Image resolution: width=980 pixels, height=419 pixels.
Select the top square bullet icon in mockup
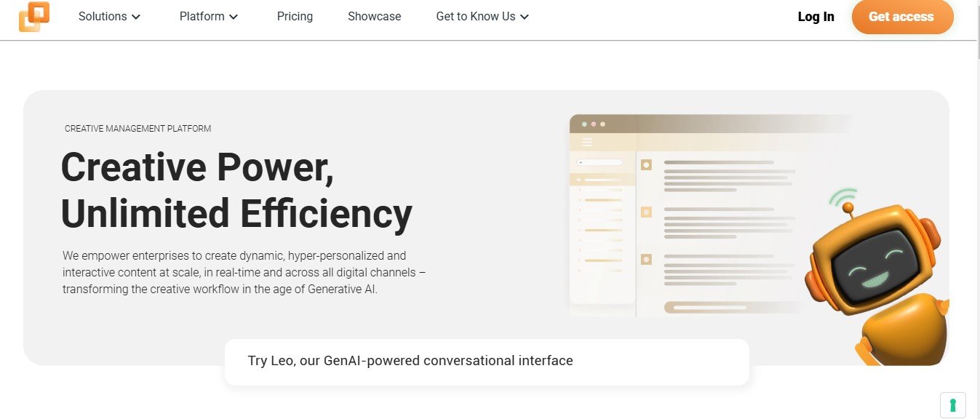pos(645,165)
